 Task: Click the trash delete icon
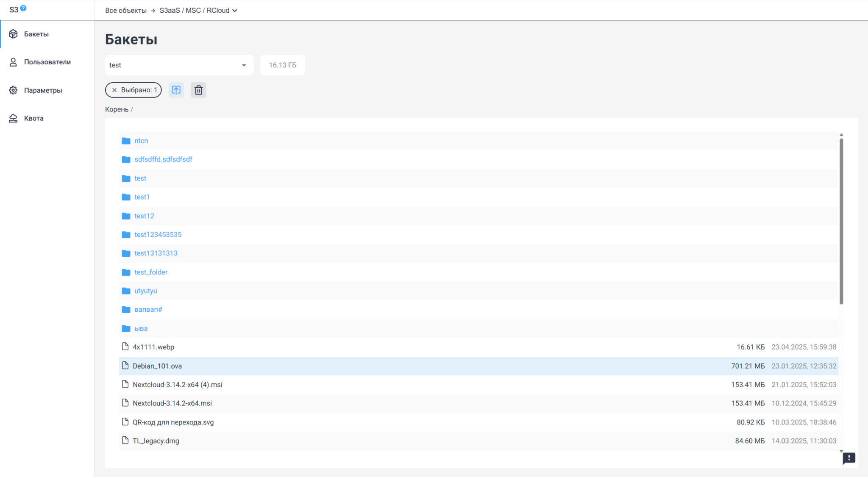point(198,90)
